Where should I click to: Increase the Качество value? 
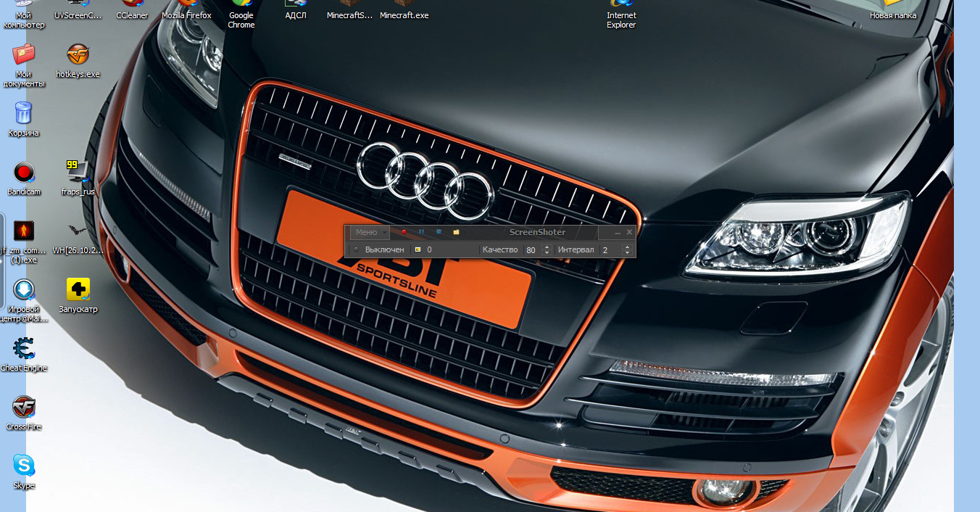[x=547, y=247]
